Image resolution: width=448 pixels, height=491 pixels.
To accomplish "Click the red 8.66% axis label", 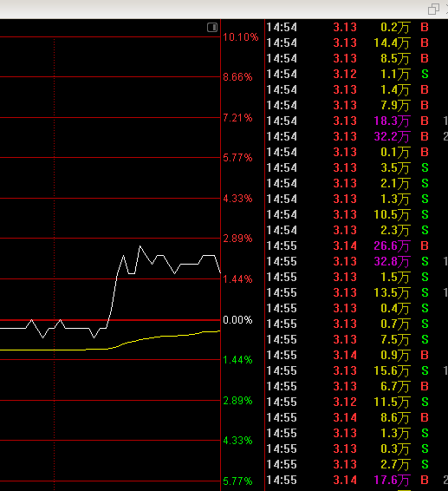I will [x=237, y=77].
